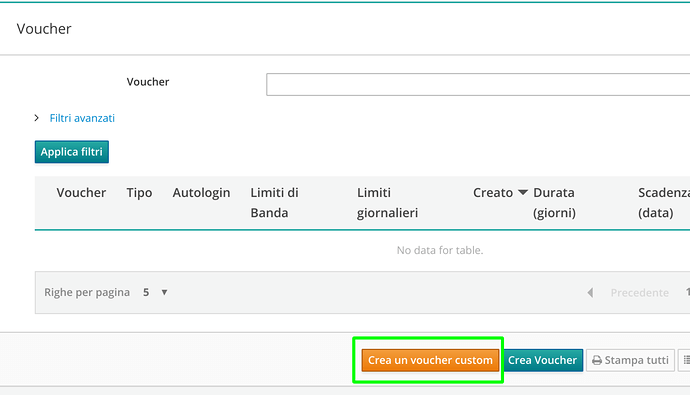
Task: Sort by the Tipo column header
Action: coord(139,193)
